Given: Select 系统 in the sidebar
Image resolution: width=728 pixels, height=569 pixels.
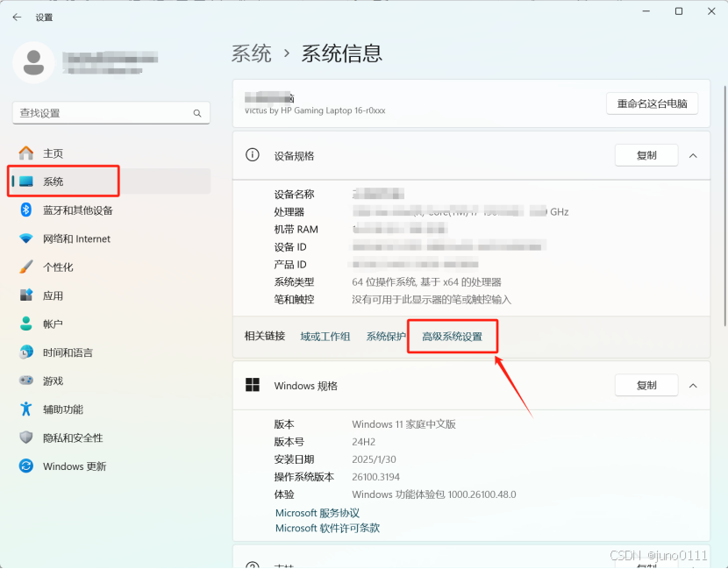Looking at the screenshot, I should pos(110,181).
